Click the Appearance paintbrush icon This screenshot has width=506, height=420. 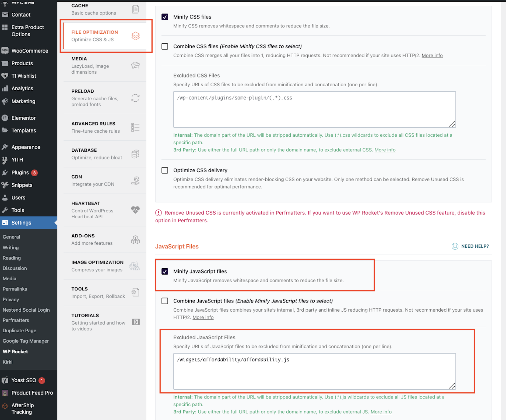tap(5, 147)
